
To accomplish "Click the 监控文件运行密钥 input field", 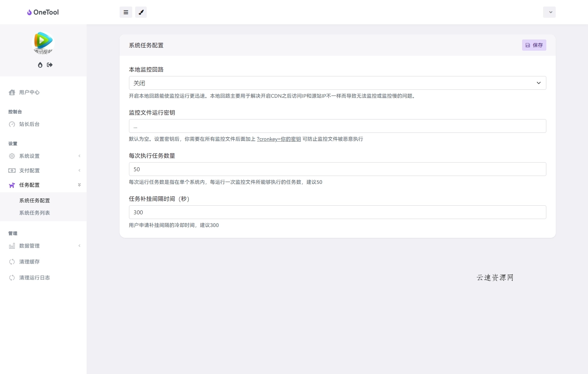I will click(x=337, y=126).
